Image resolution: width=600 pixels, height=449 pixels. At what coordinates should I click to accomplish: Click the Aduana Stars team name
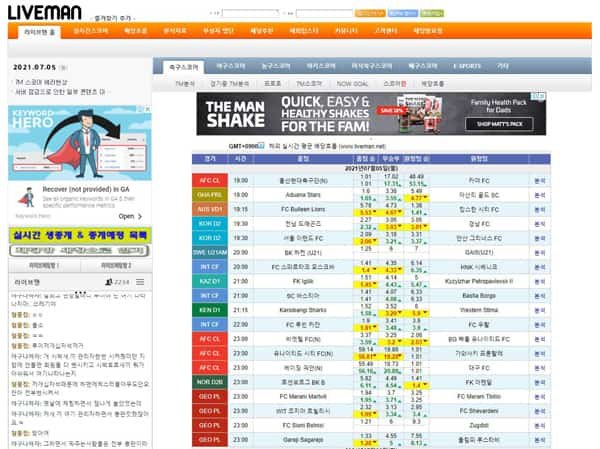303,195
